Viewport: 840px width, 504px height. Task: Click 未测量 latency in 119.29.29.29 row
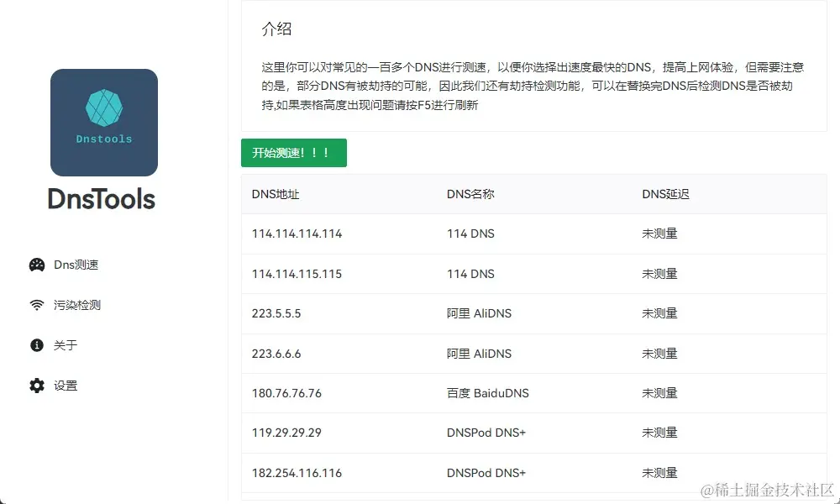click(659, 433)
